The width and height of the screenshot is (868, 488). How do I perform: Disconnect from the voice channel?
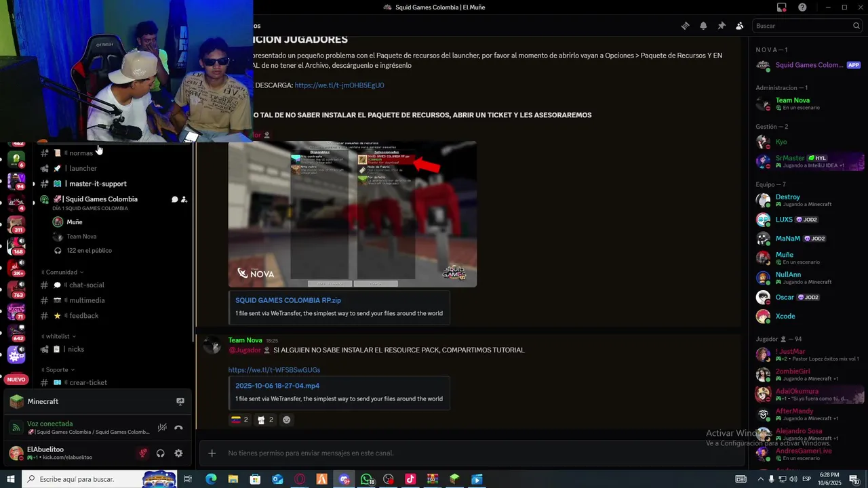(x=178, y=428)
